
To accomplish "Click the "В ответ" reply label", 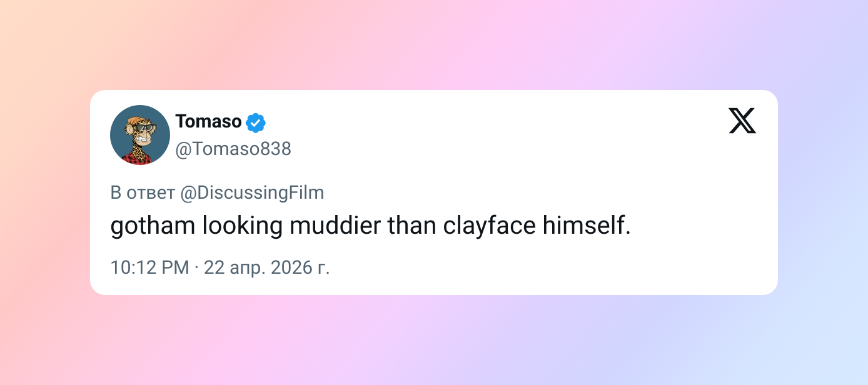I will click(143, 193).
